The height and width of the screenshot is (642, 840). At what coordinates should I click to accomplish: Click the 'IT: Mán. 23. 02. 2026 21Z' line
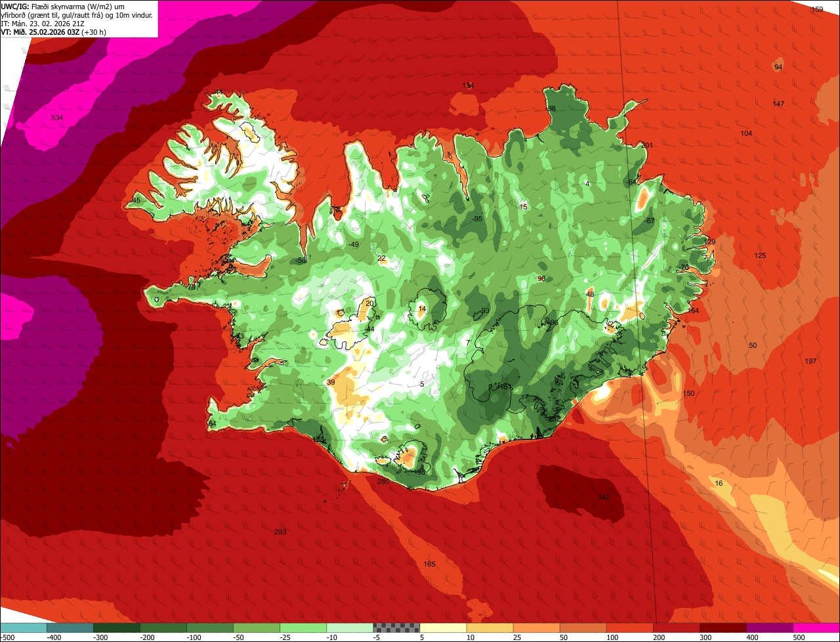pyautogui.click(x=43, y=23)
